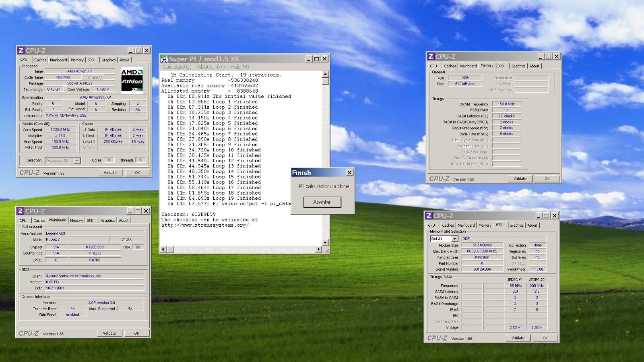The height and width of the screenshot is (362, 644).
Task: Click the CAS# Latency value 2.0 clocks
Action: pyautogui.click(x=506, y=116)
